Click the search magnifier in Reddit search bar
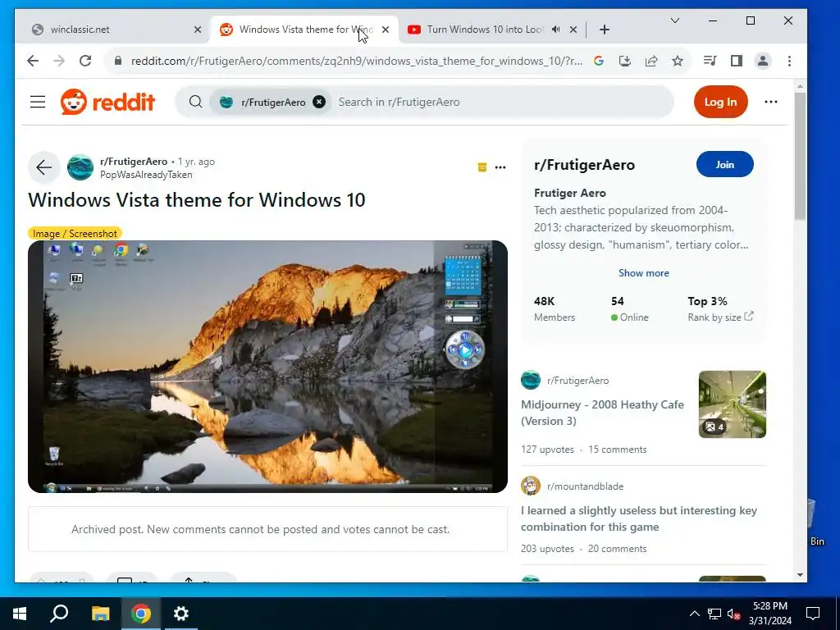840x630 pixels. tap(195, 102)
